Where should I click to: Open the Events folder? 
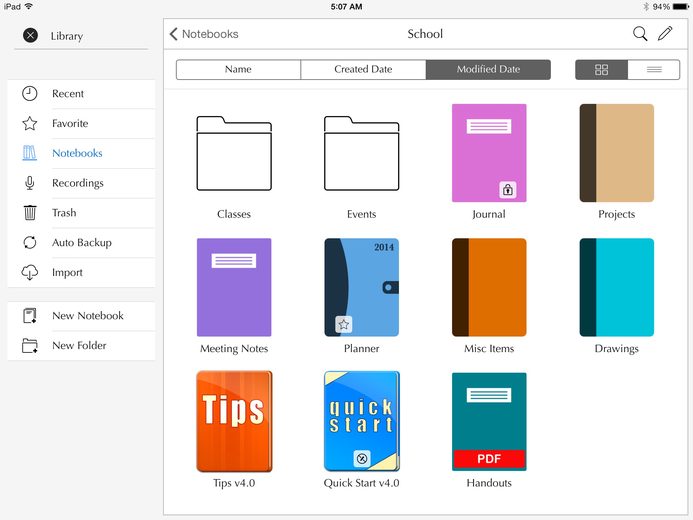pyautogui.click(x=362, y=153)
